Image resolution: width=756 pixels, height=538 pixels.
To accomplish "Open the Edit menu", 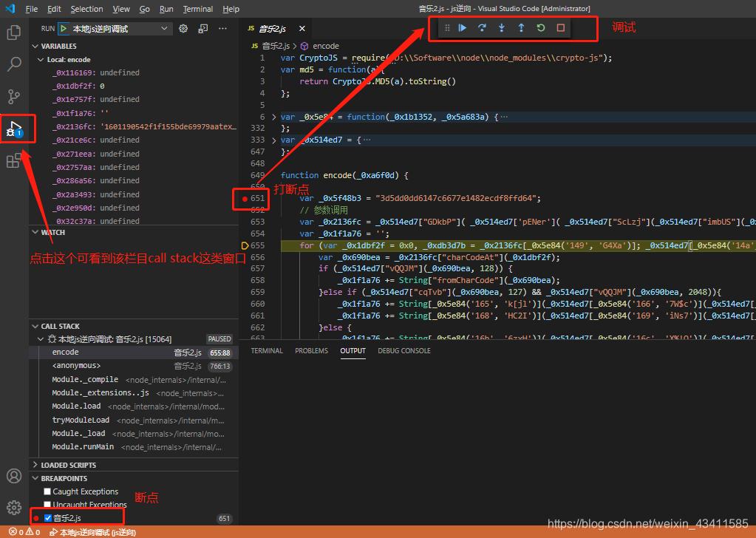I will 54,9.
